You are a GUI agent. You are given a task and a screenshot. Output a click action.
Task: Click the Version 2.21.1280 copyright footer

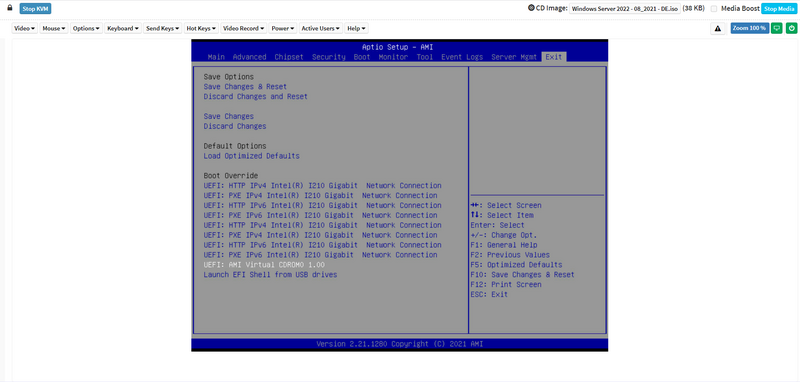point(399,344)
